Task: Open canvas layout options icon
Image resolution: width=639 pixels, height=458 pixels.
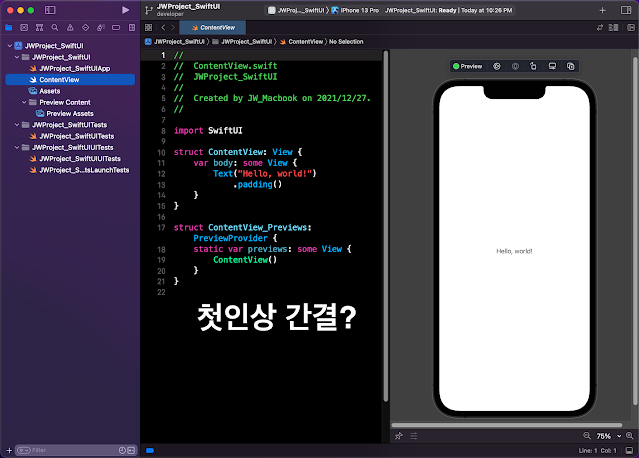Action: tap(414, 436)
